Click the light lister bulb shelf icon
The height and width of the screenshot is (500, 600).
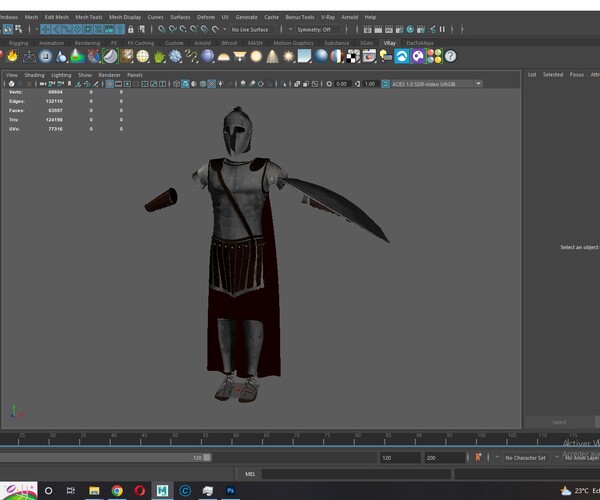pyautogui.click(x=386, y=56)
